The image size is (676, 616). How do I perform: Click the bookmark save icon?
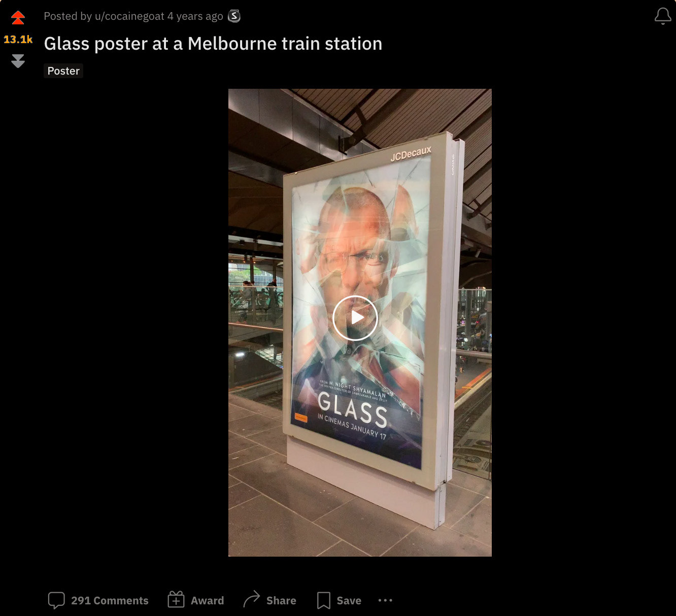coord(323,600)
